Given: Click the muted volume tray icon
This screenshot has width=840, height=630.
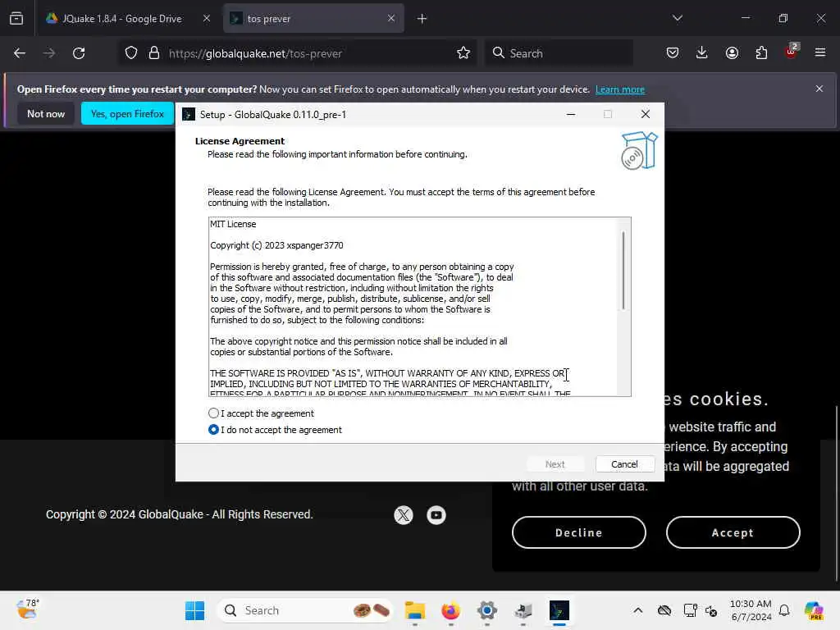Looking at the screenshot, I should [711, 610].
